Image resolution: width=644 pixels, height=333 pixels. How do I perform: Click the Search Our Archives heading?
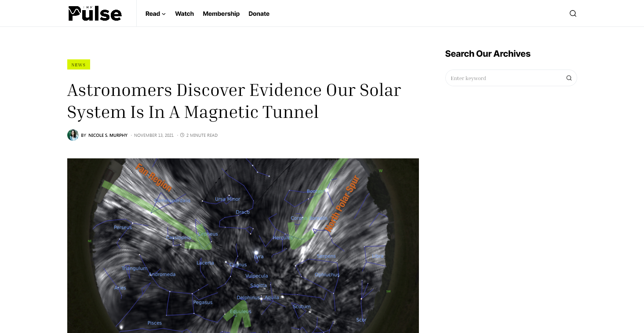pos(488,54)
